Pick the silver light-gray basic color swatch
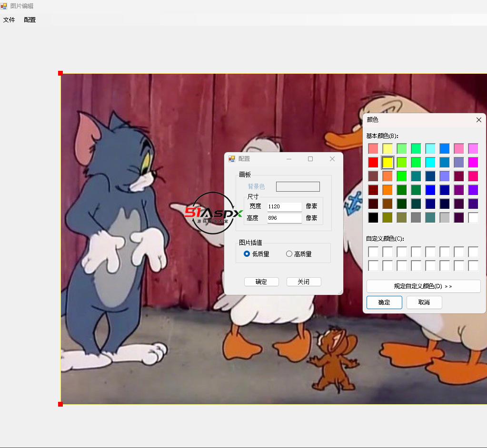The height and width of the screenshot is (448, 487). (445, 217)
